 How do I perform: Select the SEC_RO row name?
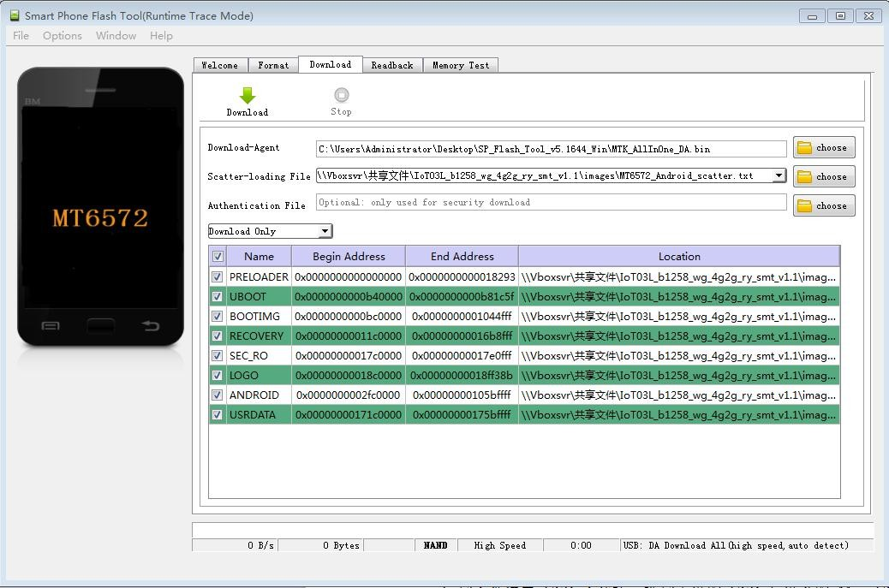coord(248,356)
